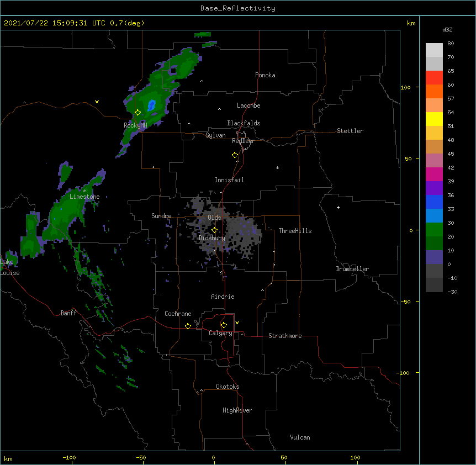Click the Limestone label

click(84, 197)
